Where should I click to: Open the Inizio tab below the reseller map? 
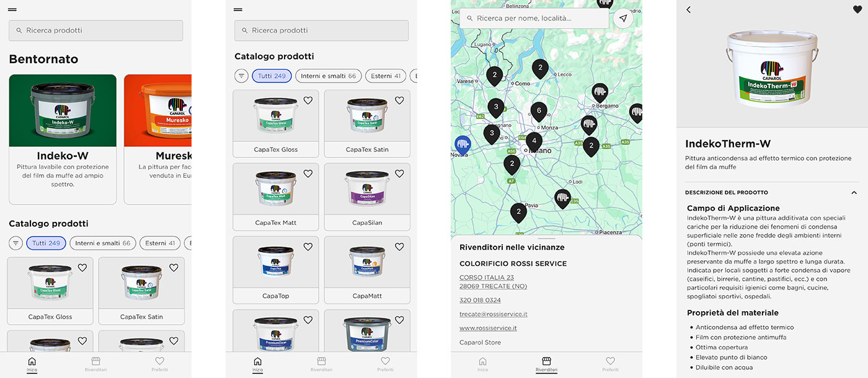(x=482, y=364)
